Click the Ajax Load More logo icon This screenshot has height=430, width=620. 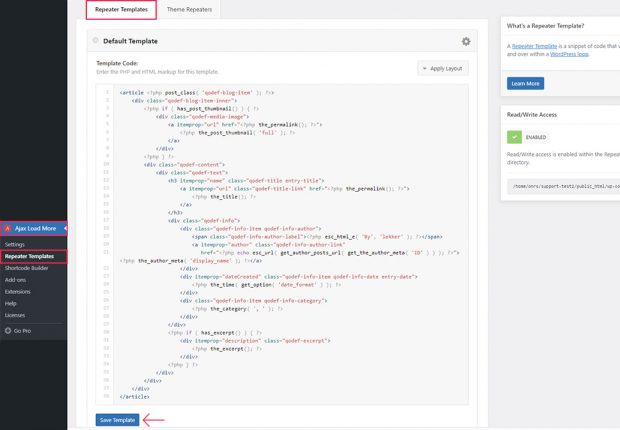tap(6, 228)
